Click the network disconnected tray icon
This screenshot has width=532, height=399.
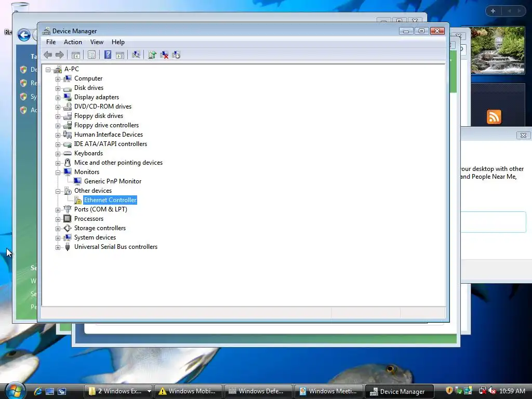482,391
